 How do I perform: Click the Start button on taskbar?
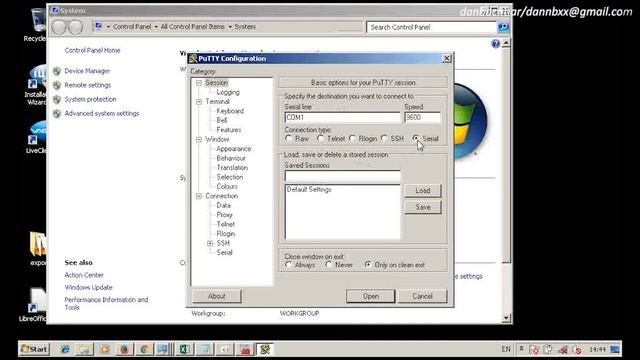coord(34,349)
